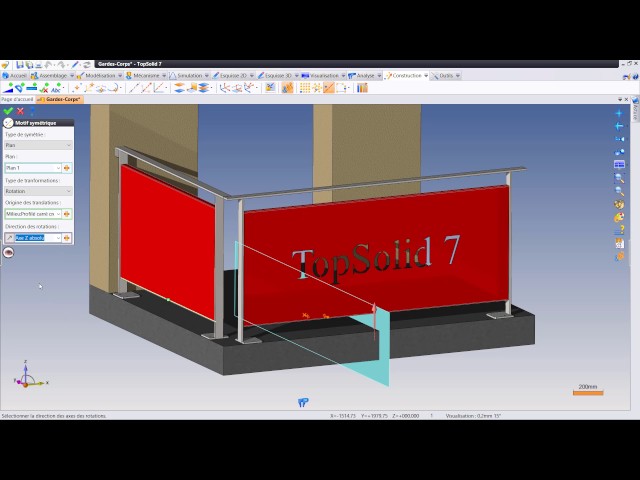Viewport: 640px width, 480px height.
Task: Click the XYZ axis triad in viewport corner
Action: tap(30, 376)
